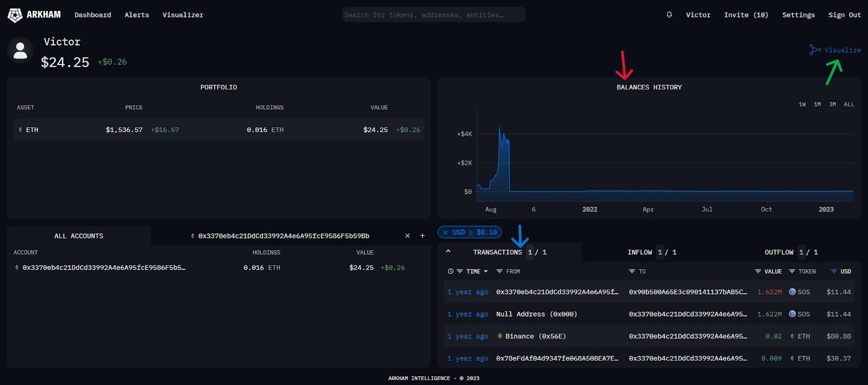Open the Null Address (0x000) sender

(x=537, y=314)
